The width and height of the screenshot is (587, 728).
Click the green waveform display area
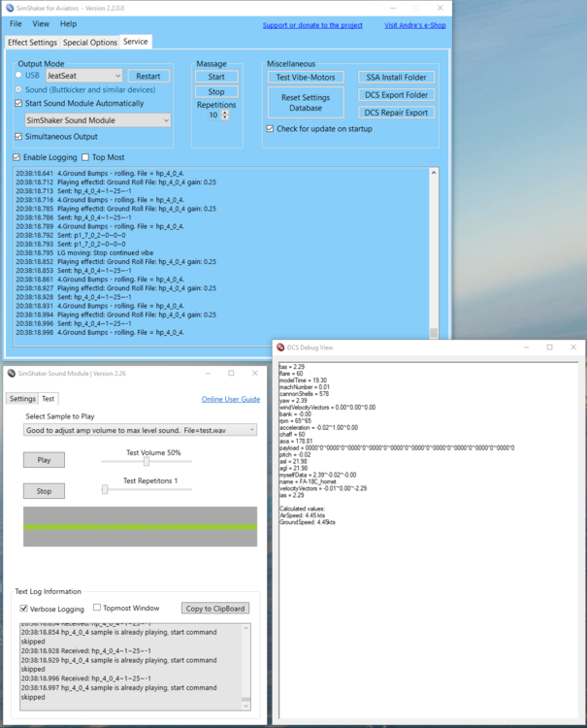pos(140,526)
